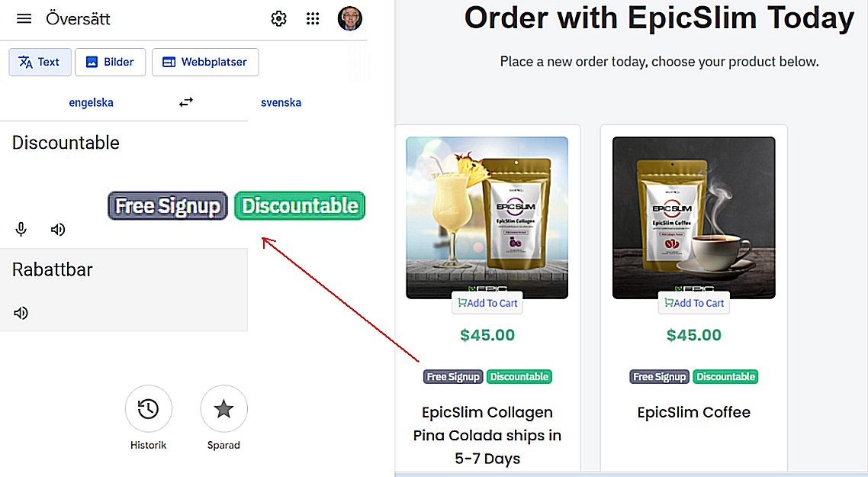Open the EpicSlim Coffee product image
Viewport: 868px width, 477px height.
coord(693,218)
